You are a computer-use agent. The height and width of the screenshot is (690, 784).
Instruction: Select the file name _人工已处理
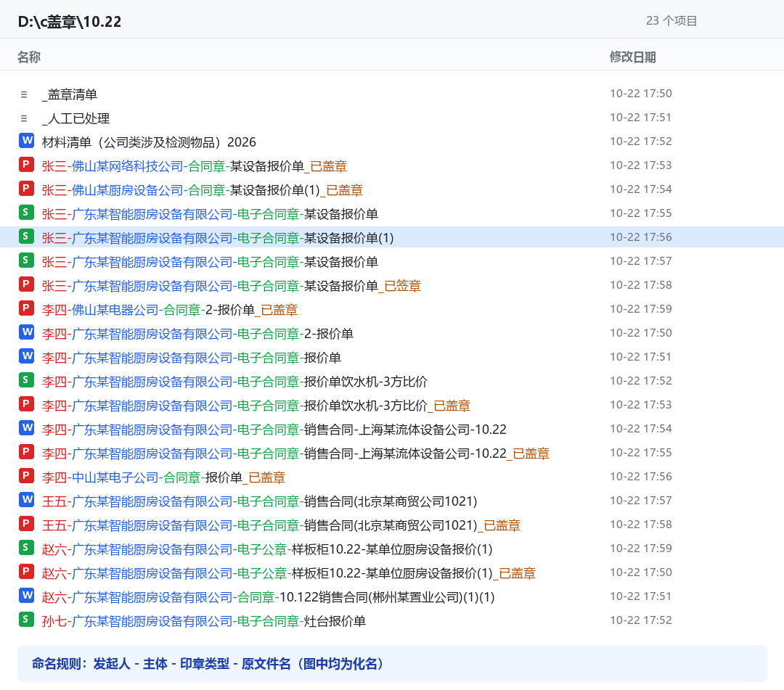click(76, 118)
